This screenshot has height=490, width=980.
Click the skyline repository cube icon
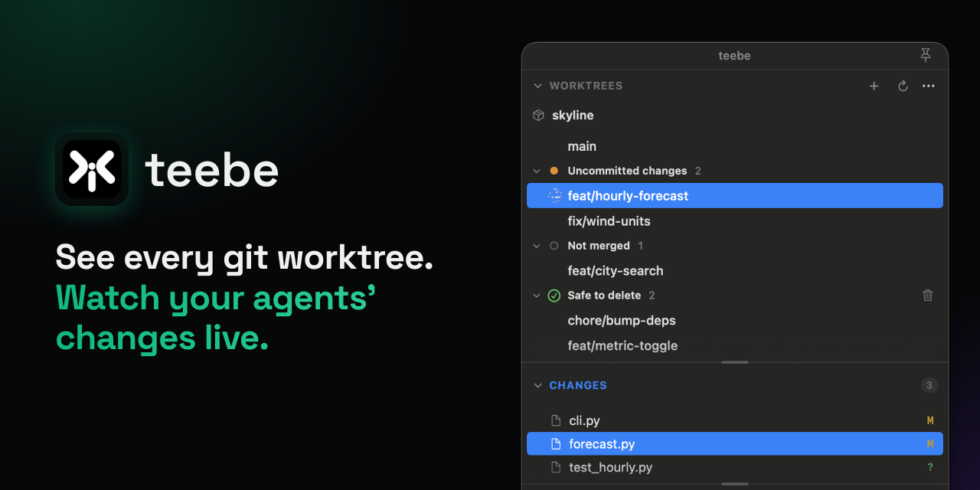tap(538, 116)
